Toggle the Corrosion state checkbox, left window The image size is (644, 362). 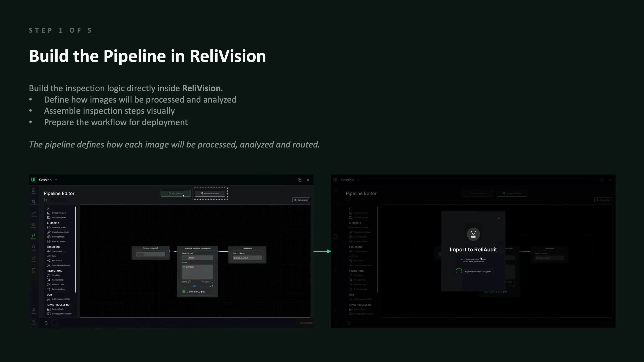(x=184, y=267)
